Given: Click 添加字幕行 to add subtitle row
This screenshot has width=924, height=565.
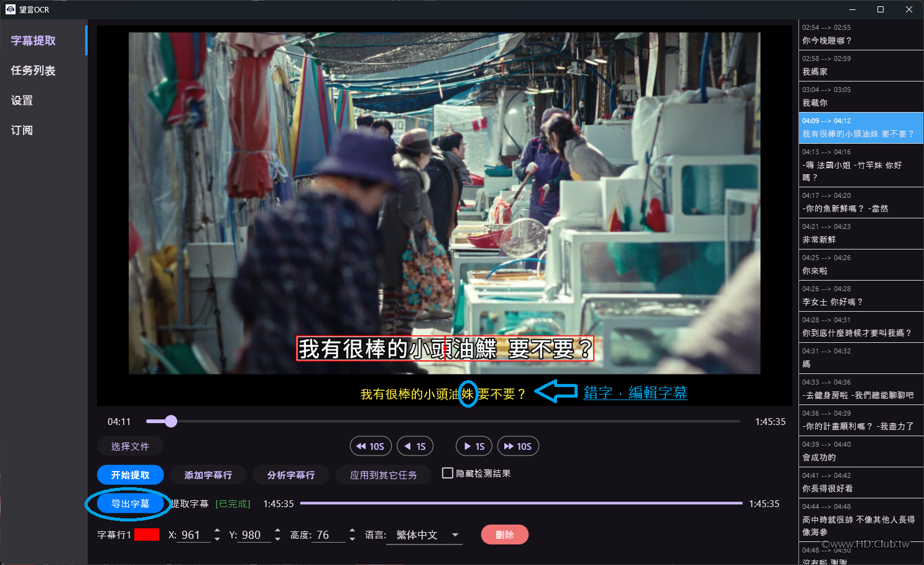Looking at the screenshot, I should [x=208, y=475].
